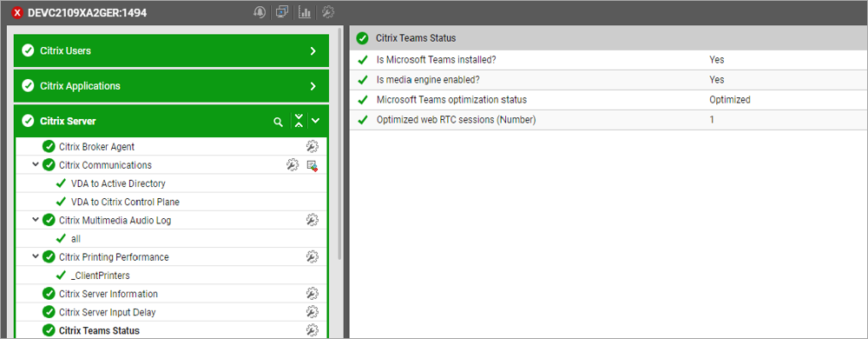Open Microsoft Teams optimization status measure
The width and height of the screenshot is (868, 339).
click(451, 100)
